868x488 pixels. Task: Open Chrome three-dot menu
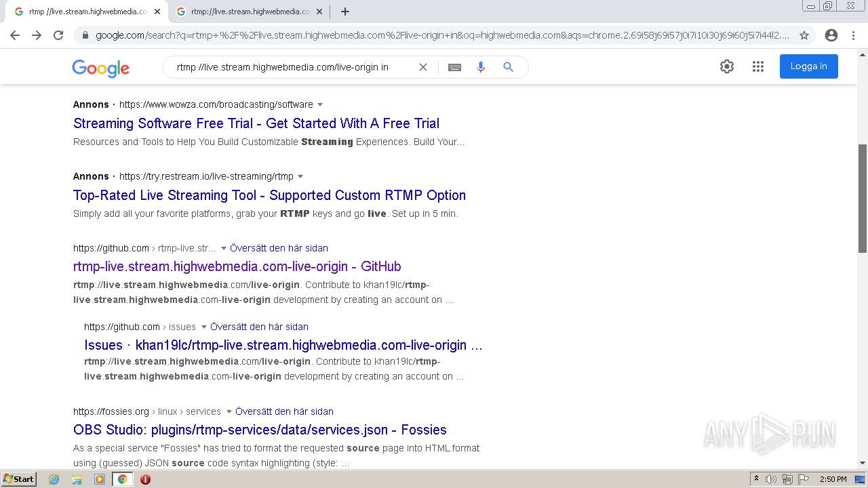pyautogui.click(x=853, y=35)
